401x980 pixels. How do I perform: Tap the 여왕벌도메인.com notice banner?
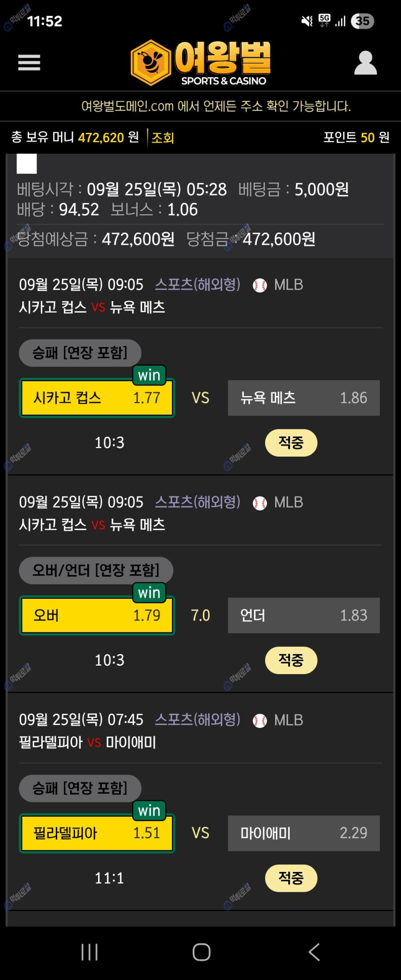[216, 106]
